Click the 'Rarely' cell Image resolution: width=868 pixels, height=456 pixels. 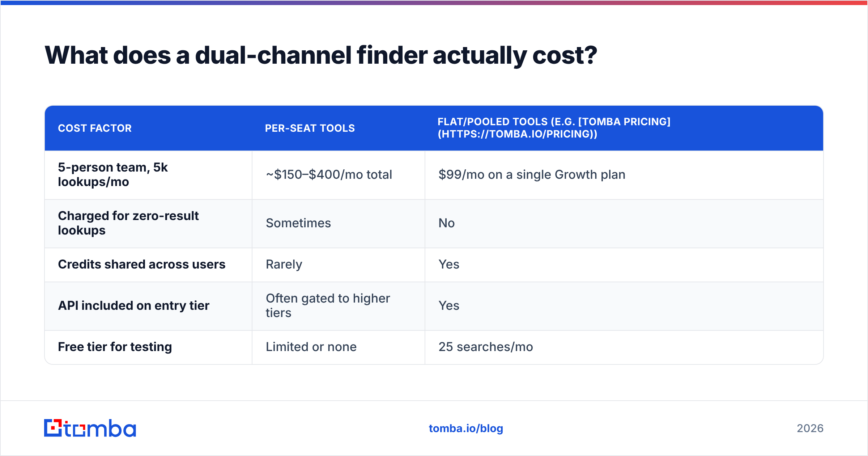339,265
